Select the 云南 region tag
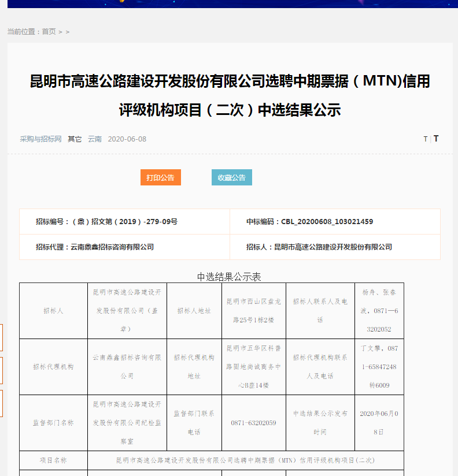 [x=95, y=139]
